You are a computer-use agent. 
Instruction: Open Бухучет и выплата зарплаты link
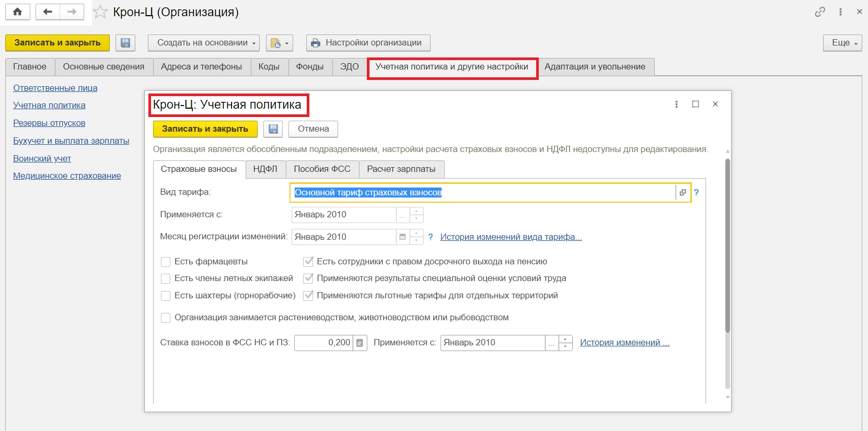pyautogui.click(x=71, y=141)
